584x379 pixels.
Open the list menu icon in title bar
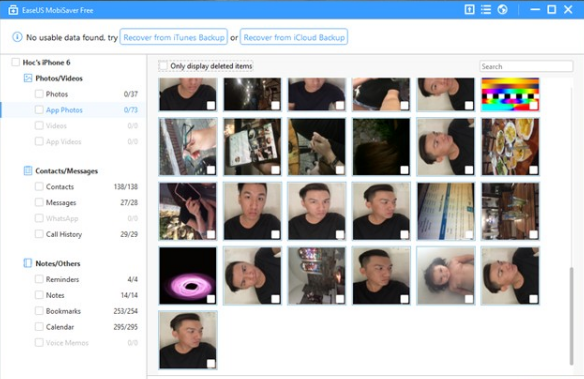(x=486, y=9)
